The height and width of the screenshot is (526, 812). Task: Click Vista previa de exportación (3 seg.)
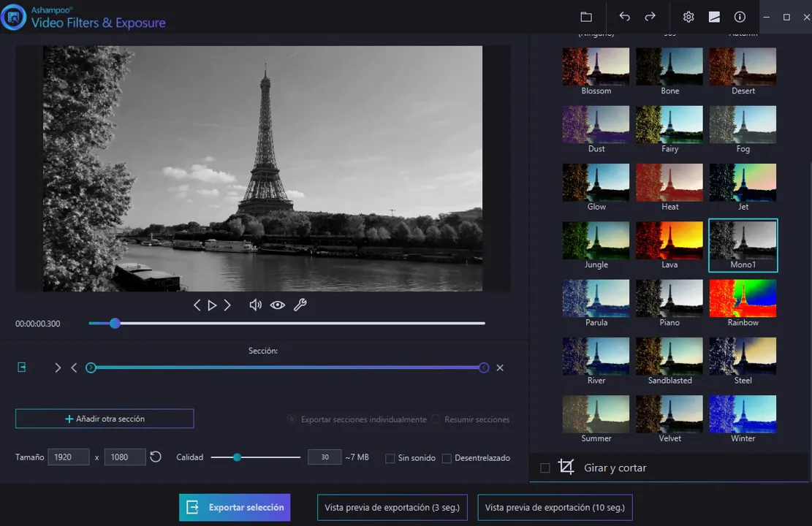392,507
